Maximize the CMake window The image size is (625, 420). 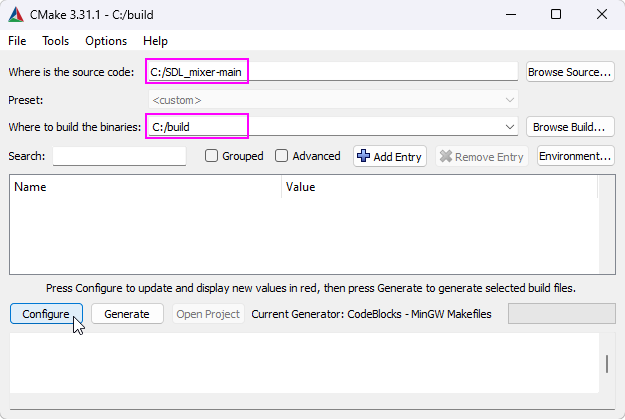(x=556, y=15)
